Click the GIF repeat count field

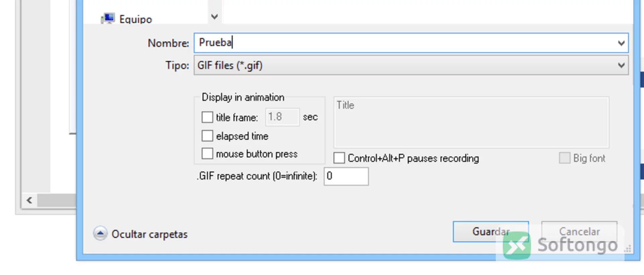[x=346, y=176]
